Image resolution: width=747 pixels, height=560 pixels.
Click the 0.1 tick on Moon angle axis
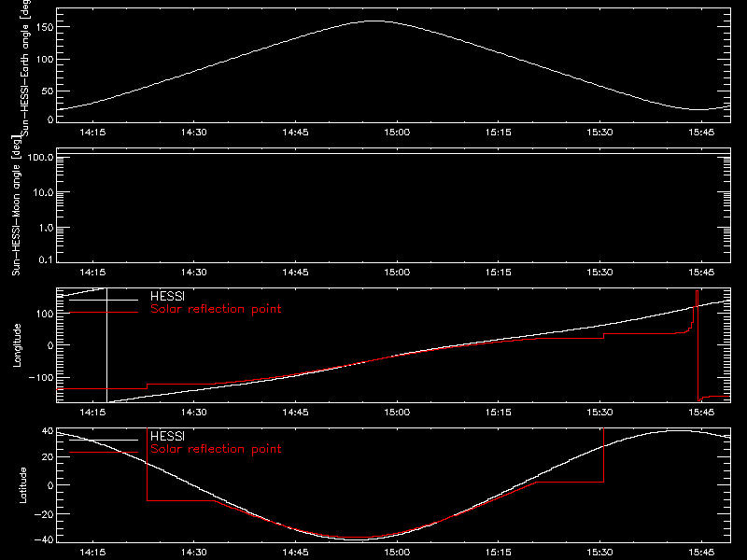coord(46,260)
